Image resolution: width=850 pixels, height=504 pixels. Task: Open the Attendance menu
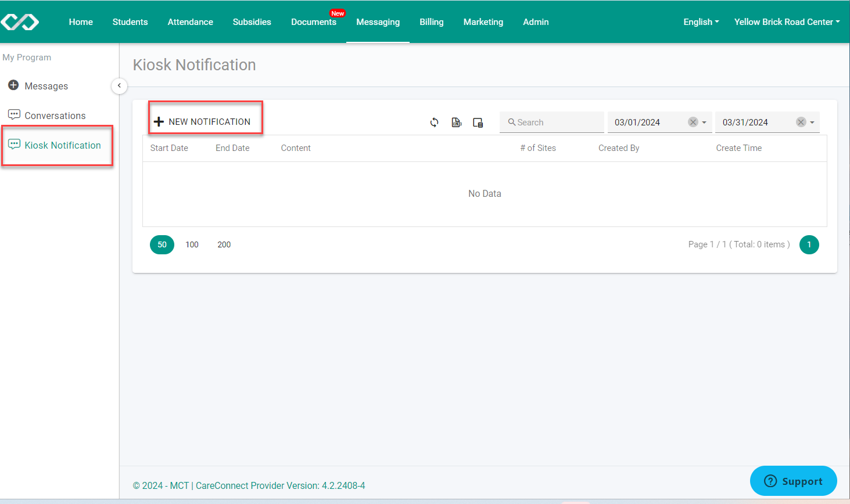tap(191, 22)
